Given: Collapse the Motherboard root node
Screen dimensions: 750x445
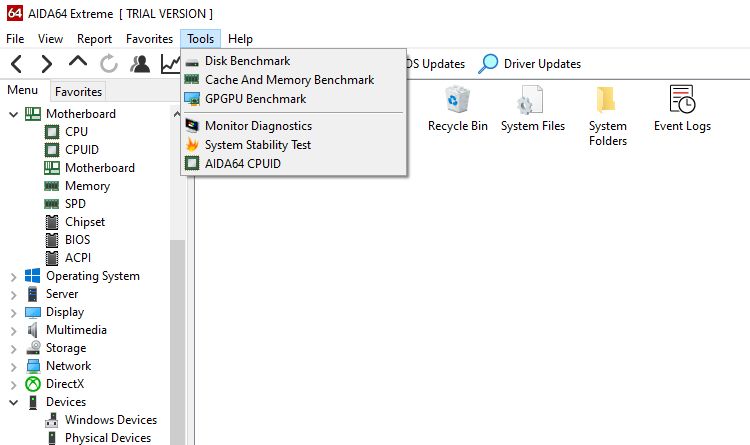Looking at the screenshot, I should click(13, 114).
